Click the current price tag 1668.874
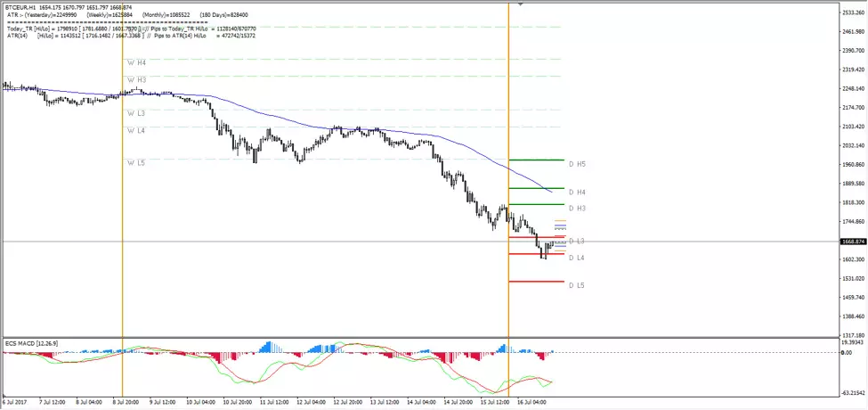Screen dimensions: 868x410 (853, 242)
